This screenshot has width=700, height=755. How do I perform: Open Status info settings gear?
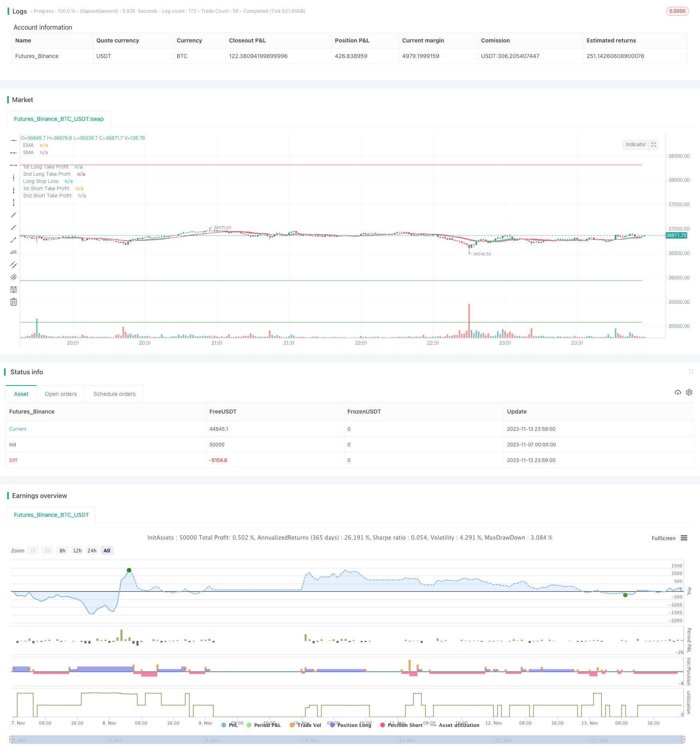tap(689, 392)
